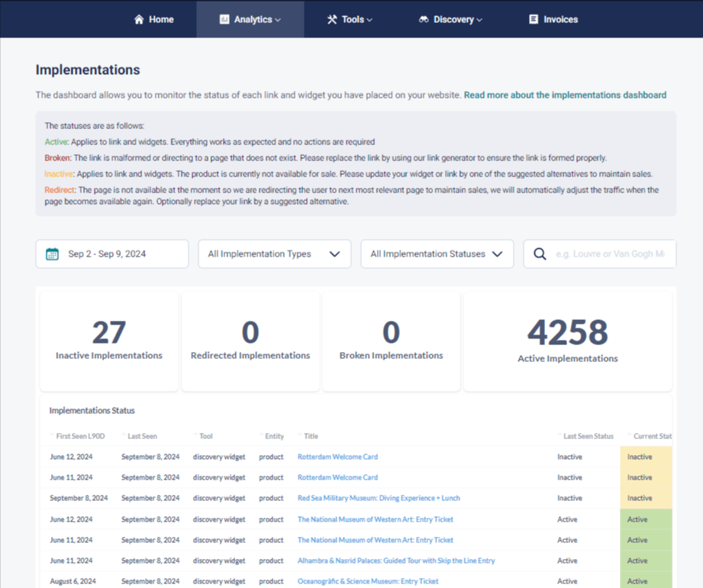
Task: Click the Discovery binoculars icon
Action: (424, 19)
